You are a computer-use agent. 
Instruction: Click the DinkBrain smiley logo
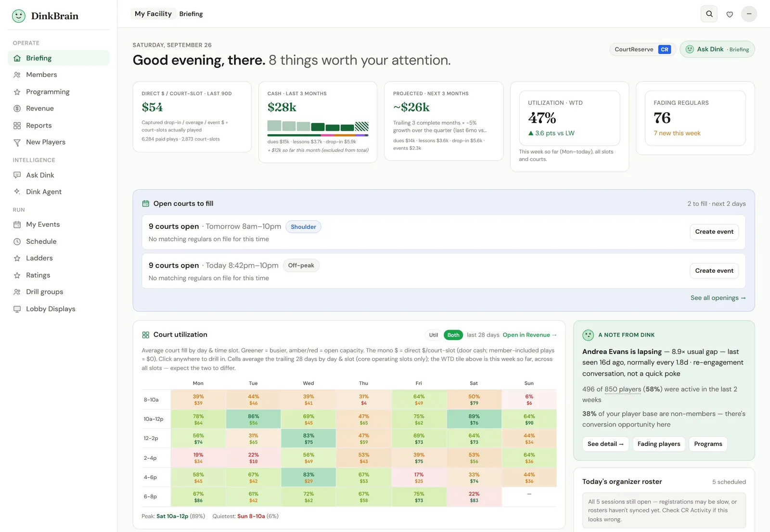tap(19, 16)
